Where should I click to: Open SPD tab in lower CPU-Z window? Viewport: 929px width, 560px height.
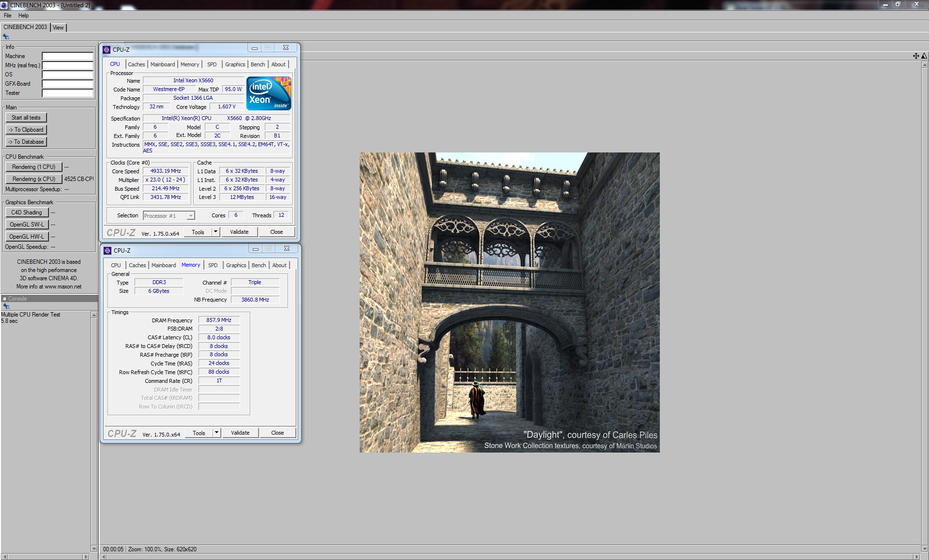[213, 265]
